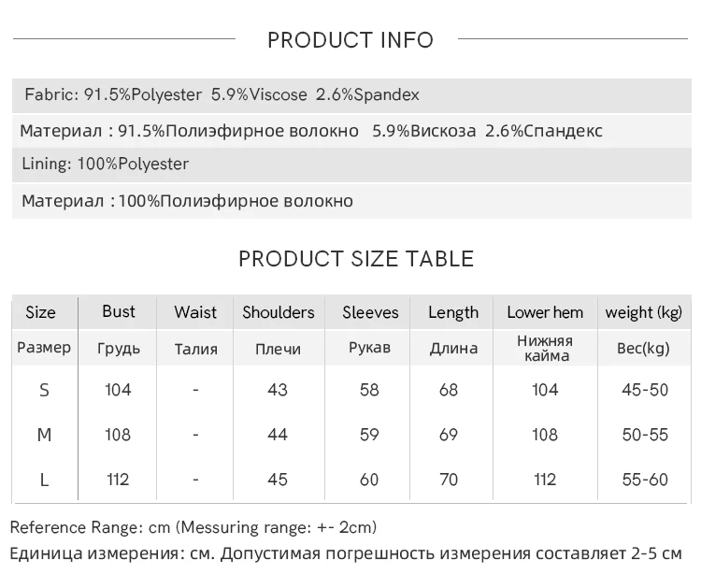Screen dimensions: 701x588
Task: Select size L row label
Action: [44, 480]
